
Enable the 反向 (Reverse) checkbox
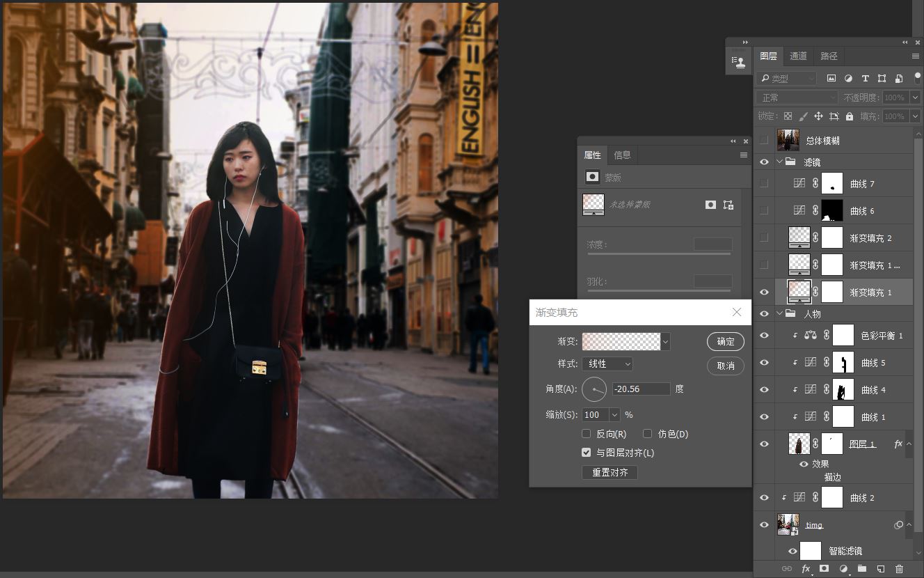(x=587, y=434)
